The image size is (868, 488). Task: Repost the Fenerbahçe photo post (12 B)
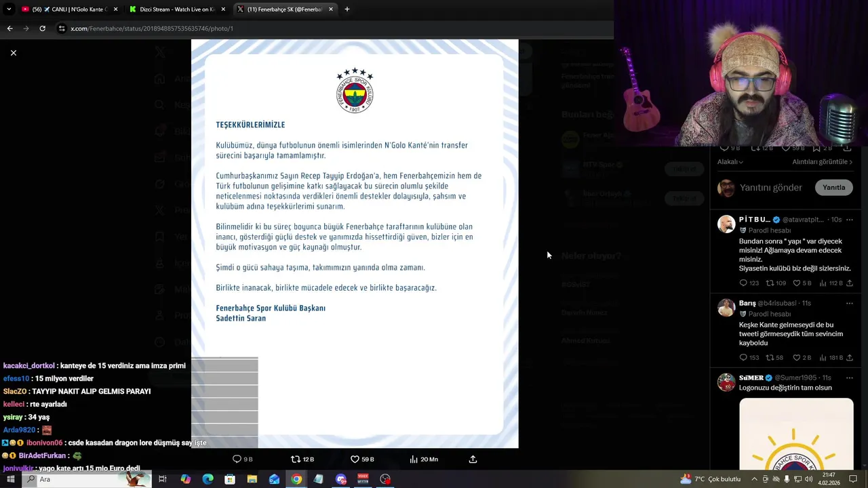point(302,460)
